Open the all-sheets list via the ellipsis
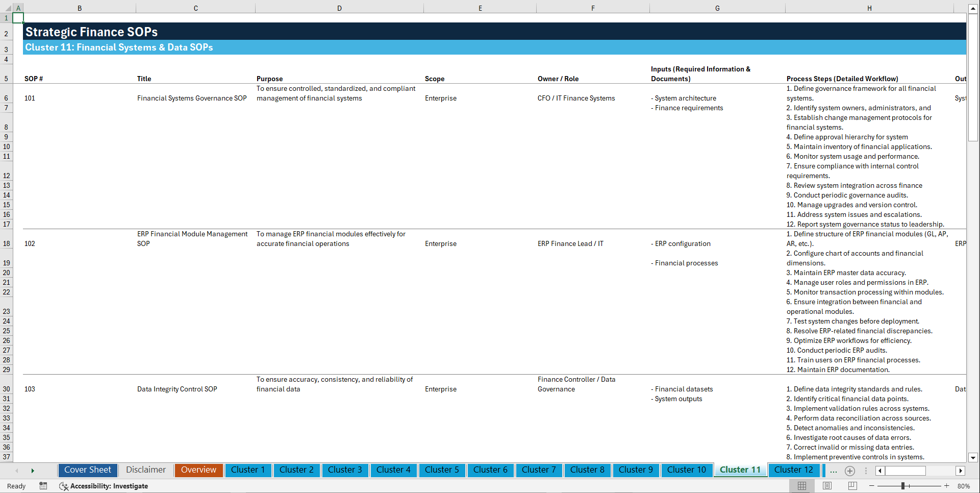 point(834,471)
